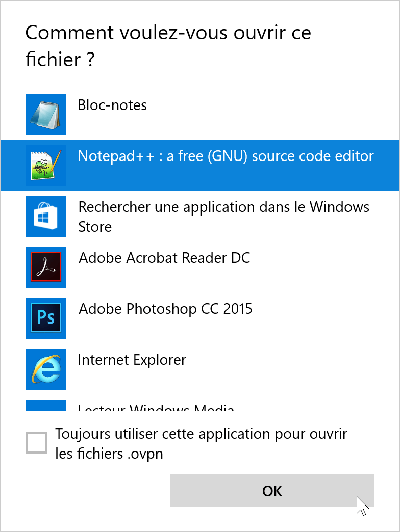Click the partially visible Lecteur Windows Media icon
The height and width of the screenshot is (532, 400).
tap(46, 406)
